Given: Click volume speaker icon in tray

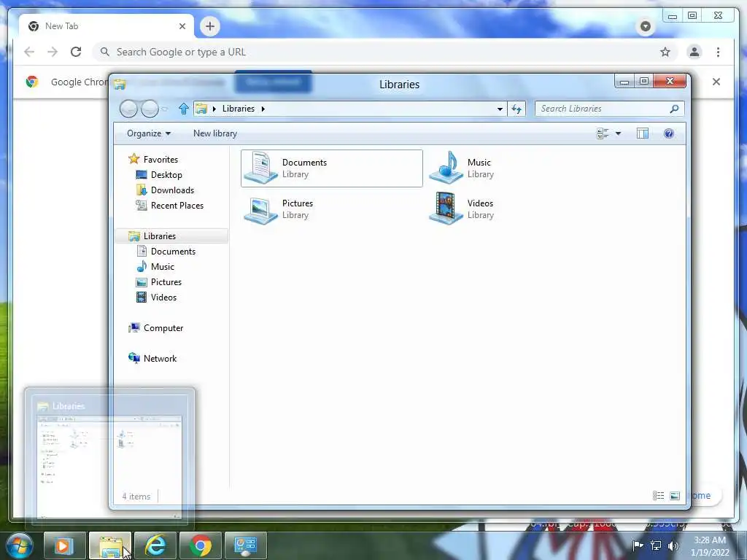Looking at the screenshot, I should [673, 545].
